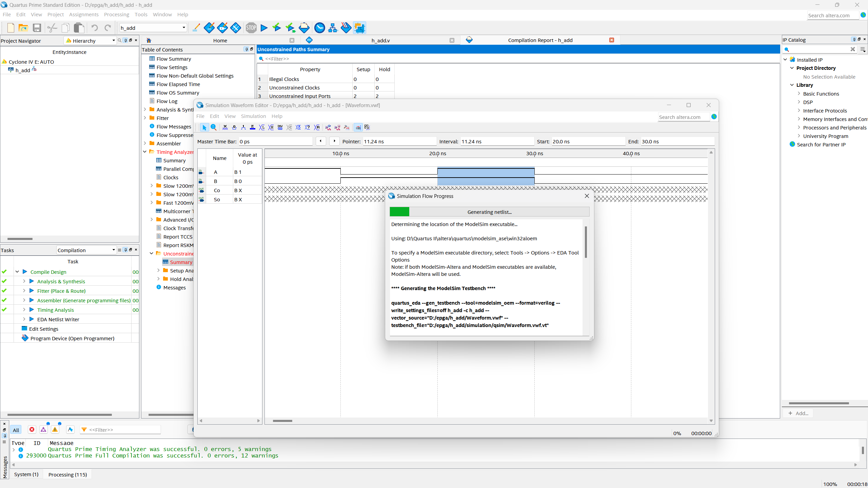
Task: Toggle the error messages filter
Action: click(32, 430)
